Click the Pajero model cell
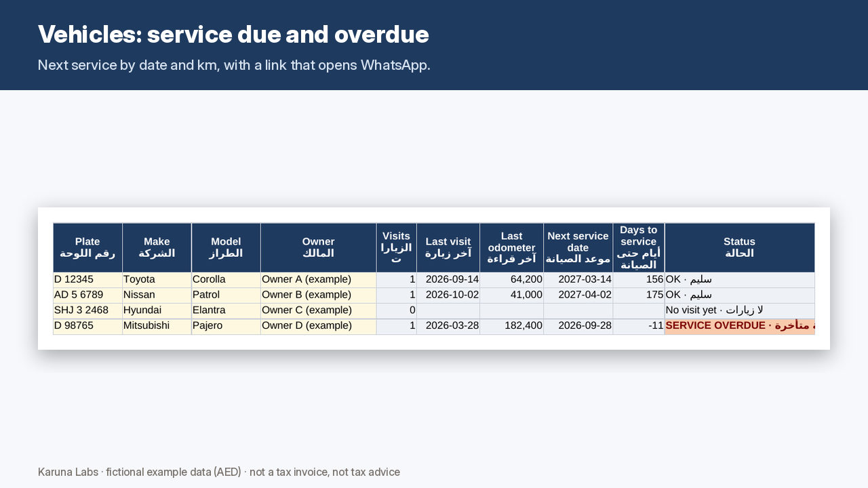The width and height of the screenshot is (868, 488). tap(226, 326)
